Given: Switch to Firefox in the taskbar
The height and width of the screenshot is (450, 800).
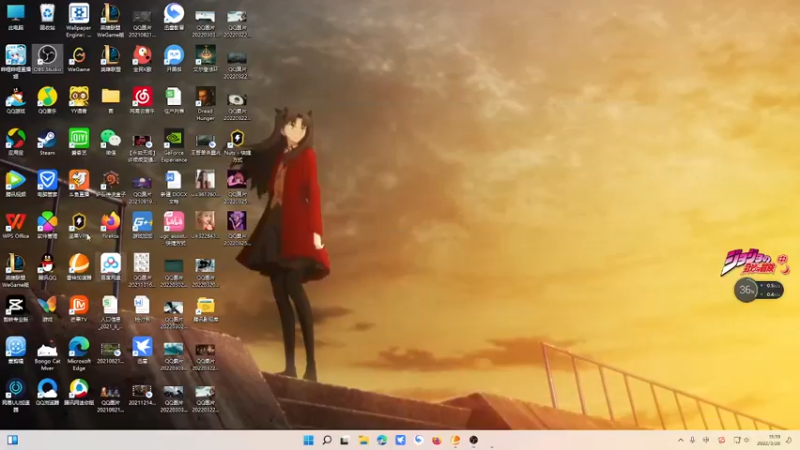Looking at the screenshot, I should point(437,440).
